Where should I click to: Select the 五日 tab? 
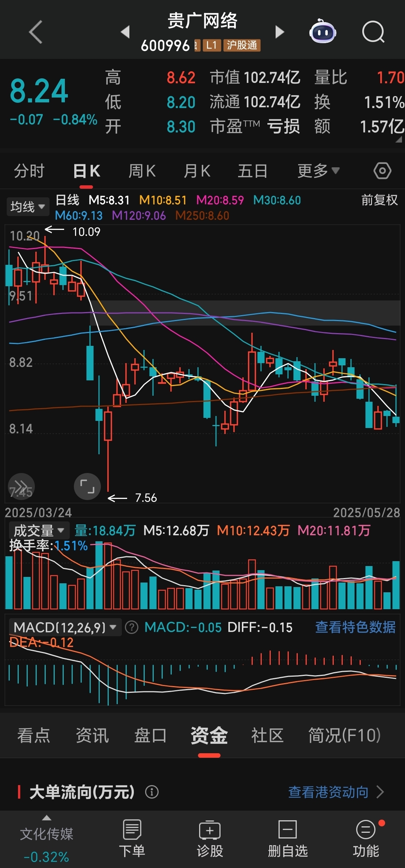coord(252,171)
